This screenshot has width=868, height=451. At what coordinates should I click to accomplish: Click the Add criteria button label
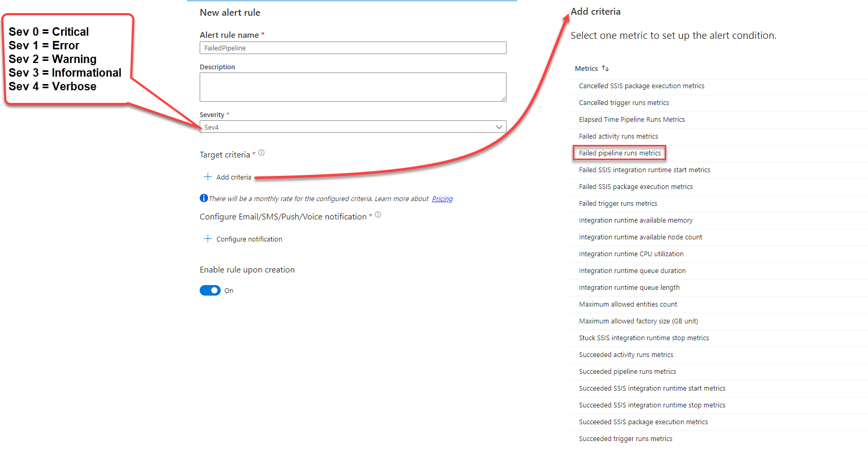(234, 177)
